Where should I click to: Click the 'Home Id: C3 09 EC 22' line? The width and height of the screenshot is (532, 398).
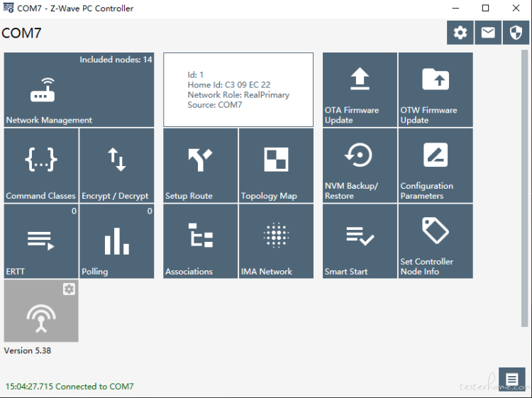(x=229, y=85)
